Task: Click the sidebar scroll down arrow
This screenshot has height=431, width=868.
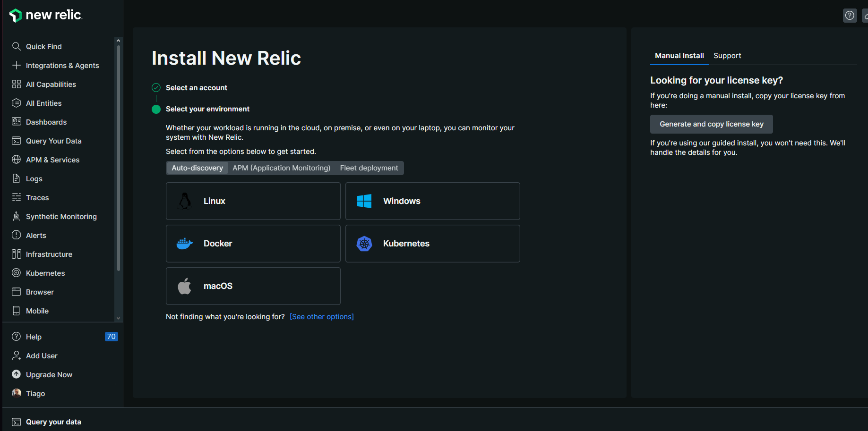Action: (x=118, y=318)
